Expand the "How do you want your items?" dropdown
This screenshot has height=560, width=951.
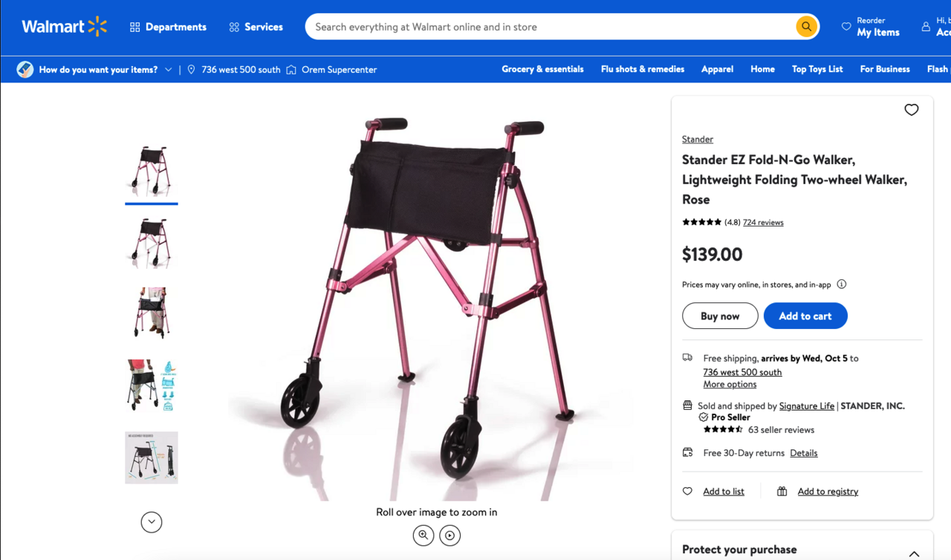pyautogui.click(x=98, y=70)
